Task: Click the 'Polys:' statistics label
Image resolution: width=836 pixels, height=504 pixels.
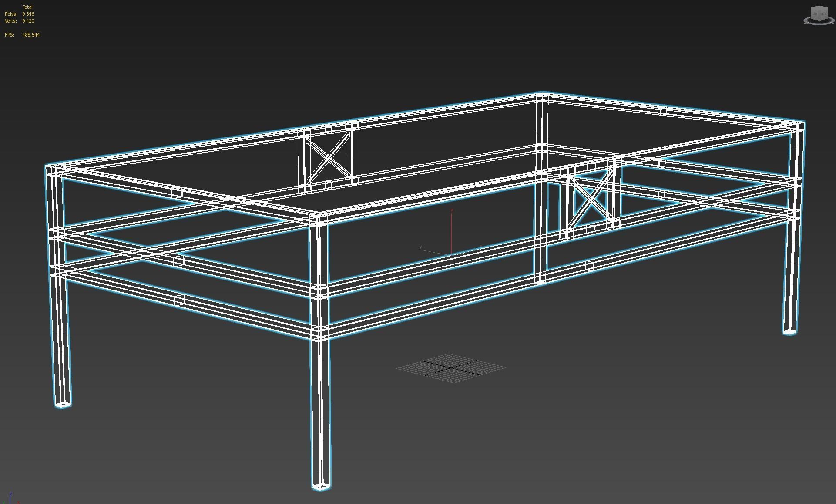Action: (x=11, y=14)
